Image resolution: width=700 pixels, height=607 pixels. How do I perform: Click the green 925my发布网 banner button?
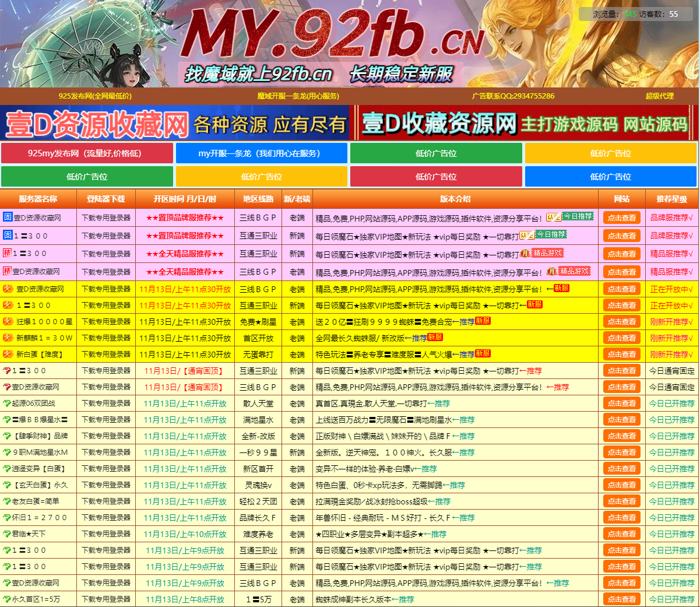click(x=87, y=153)
